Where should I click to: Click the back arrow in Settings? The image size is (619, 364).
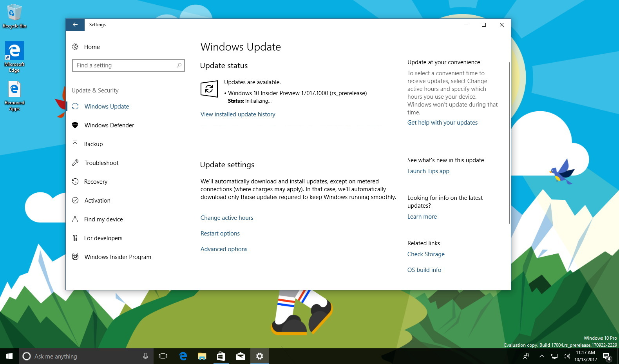(75, 25)
